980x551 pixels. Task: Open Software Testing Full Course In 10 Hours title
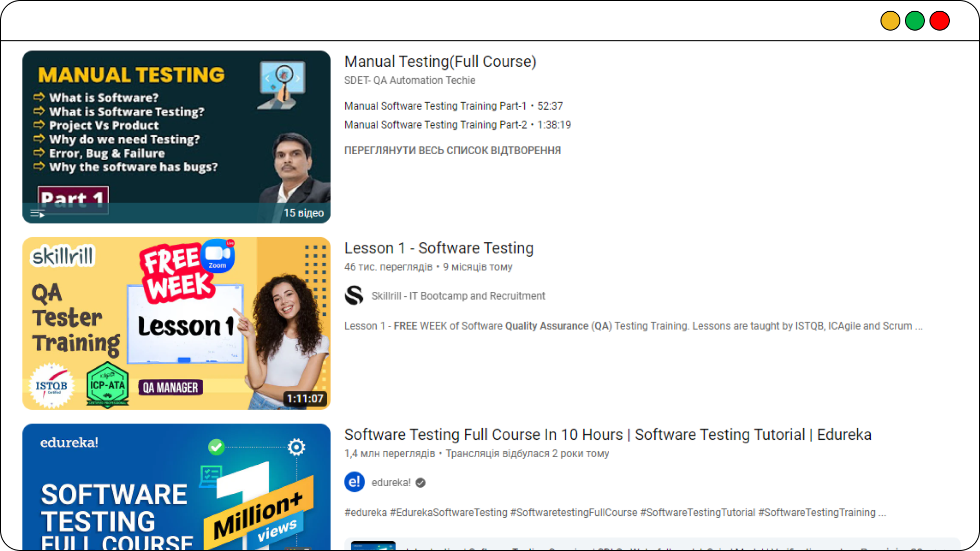[607, 435]
